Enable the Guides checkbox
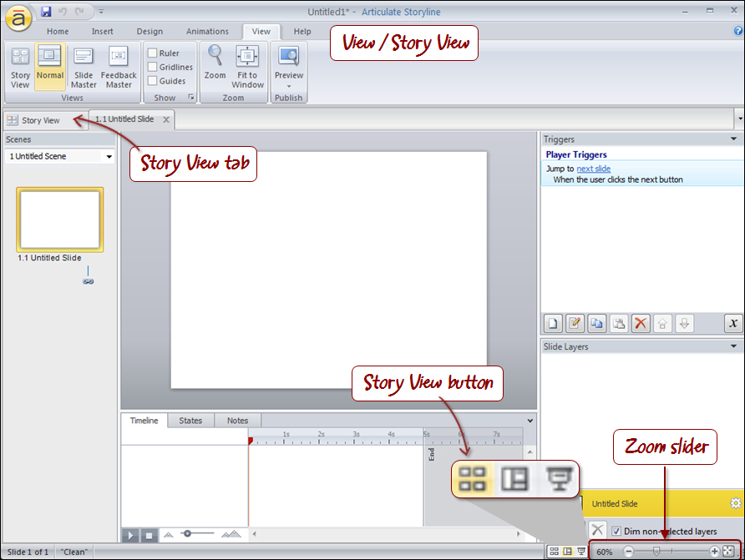This screenshot has height=560, width=745. pyautogui.click(x=153, y=80)
